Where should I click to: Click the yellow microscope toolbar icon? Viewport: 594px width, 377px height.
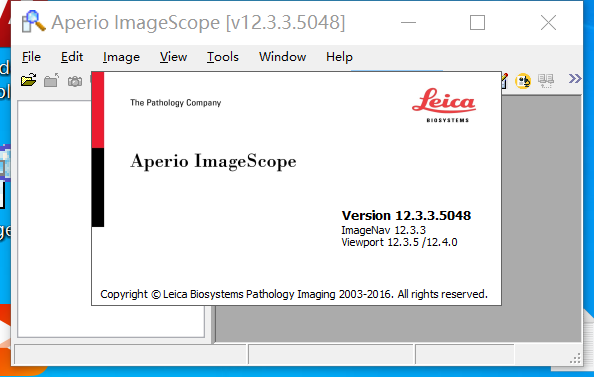(523, 81)
